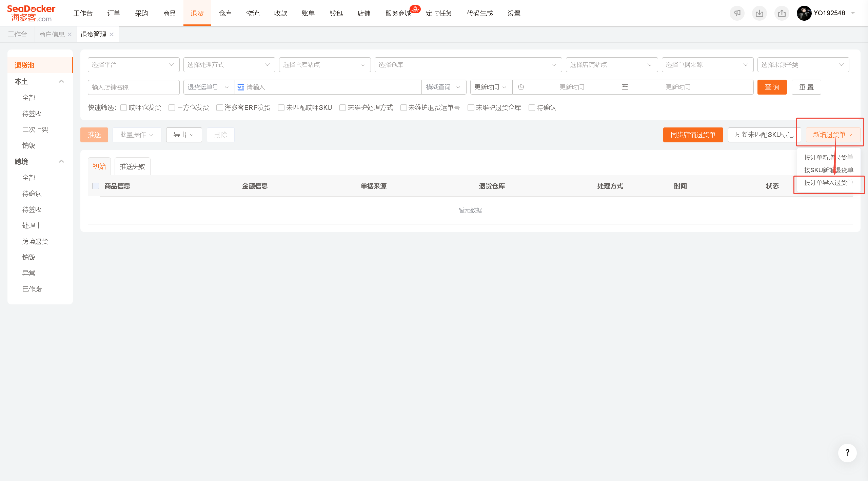Check 未维护退货仓库 filter

tap(471, 107)
